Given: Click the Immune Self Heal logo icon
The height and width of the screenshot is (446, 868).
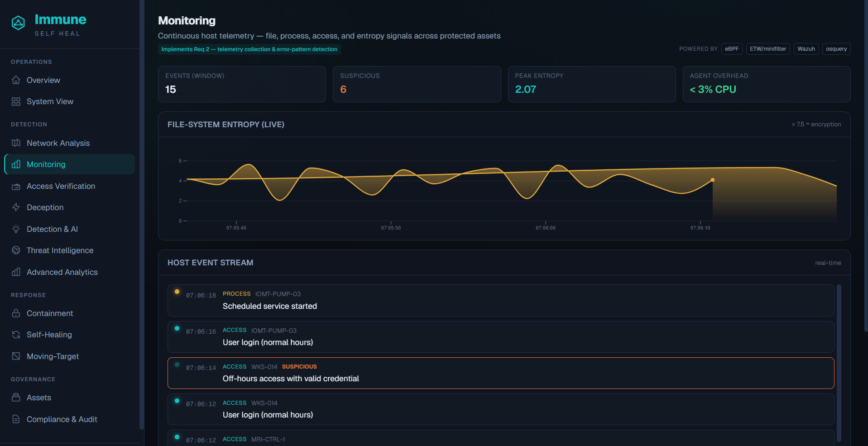Looking at the screenshot, I should pyautogui.click(x=18, y=23).
